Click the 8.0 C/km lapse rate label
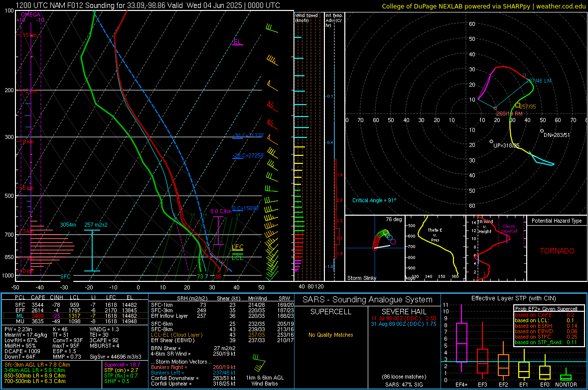Image resolution: width=588 pixels, height=390 pixels. tap(220, 212)
